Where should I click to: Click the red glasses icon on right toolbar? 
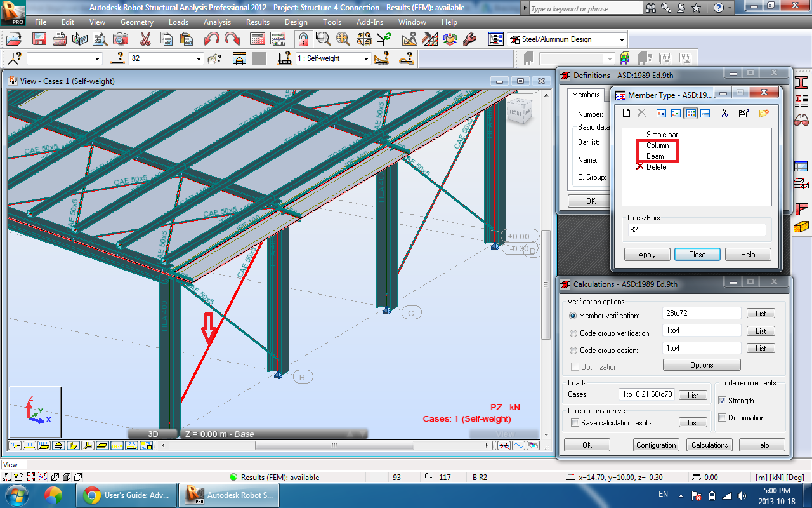(x=801, y=119)
